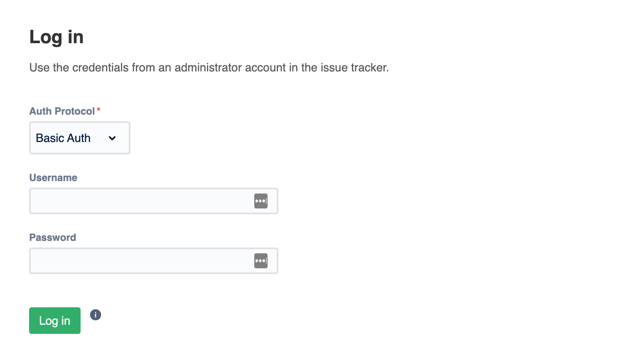The height and width of the screenshot is (348, 644).
Task: Click left edge inside Username text box
Action: click(x=36, y=201)
